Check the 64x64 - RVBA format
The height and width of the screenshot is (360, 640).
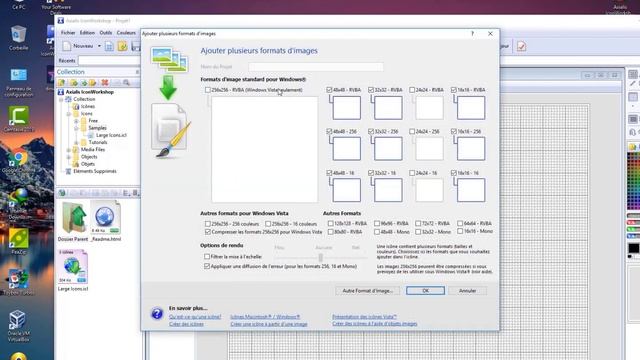[460, 223]
